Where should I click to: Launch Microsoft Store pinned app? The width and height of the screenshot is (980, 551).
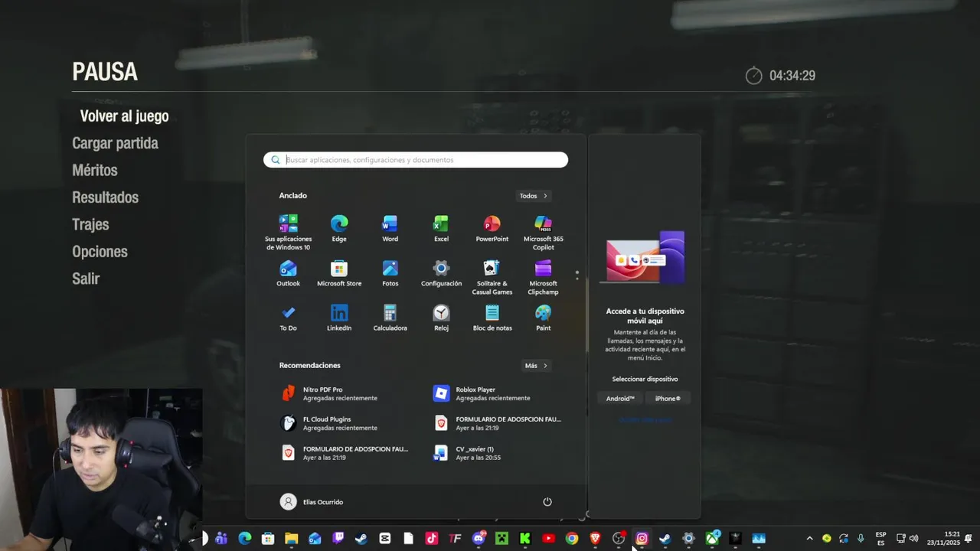coord(339,273)
